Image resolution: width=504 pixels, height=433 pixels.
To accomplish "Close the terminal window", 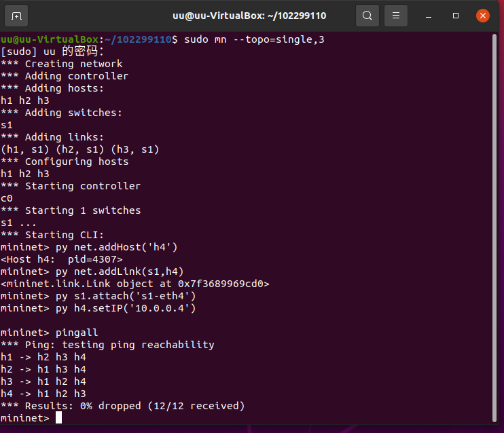I will pos(482,15).
